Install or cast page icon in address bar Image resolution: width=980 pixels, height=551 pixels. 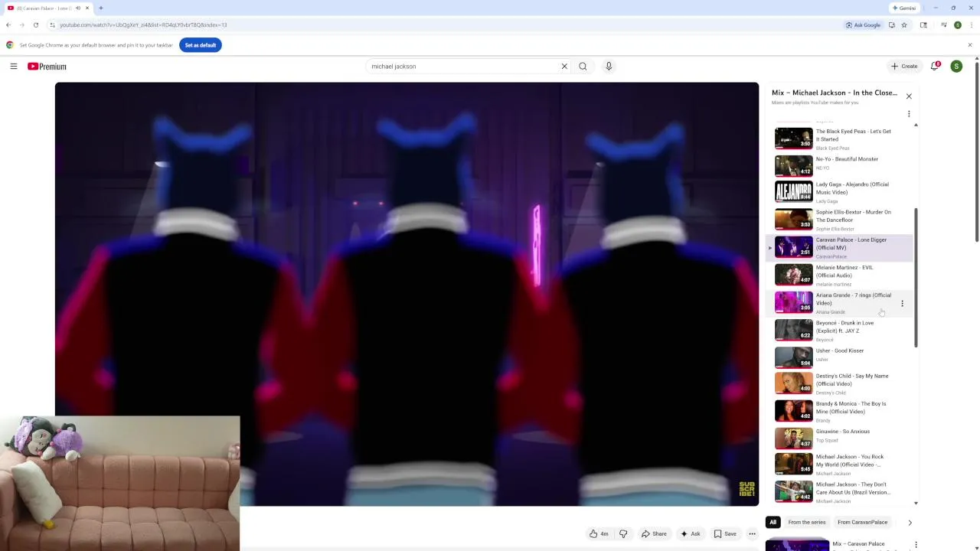click(x=892, y=25)
